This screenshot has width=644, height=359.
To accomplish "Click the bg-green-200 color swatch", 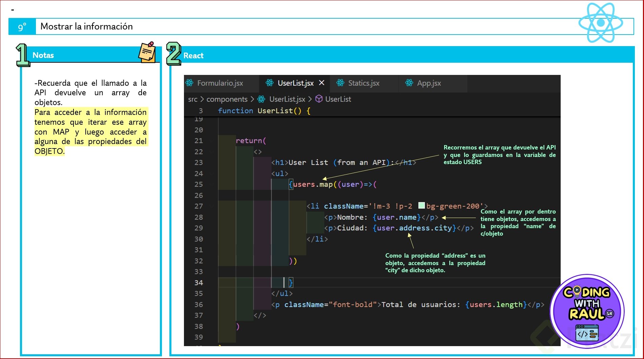I will [421, 205].
